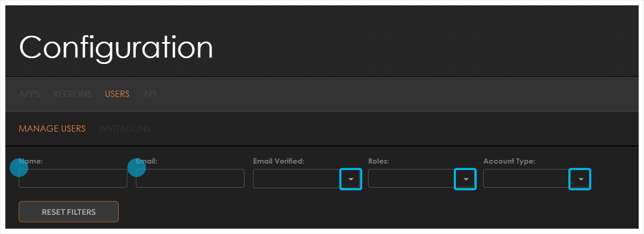Click the "Roles:" label text

pos(379,161)
